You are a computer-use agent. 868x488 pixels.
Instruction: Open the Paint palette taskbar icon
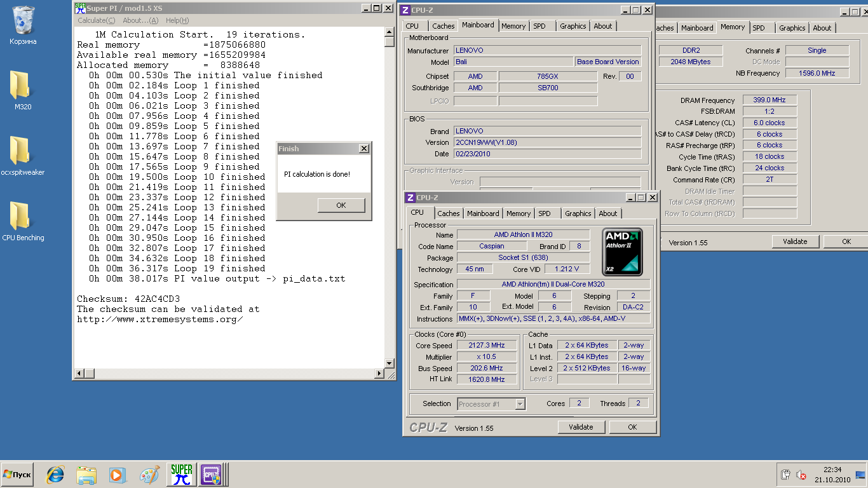(149, 475)
